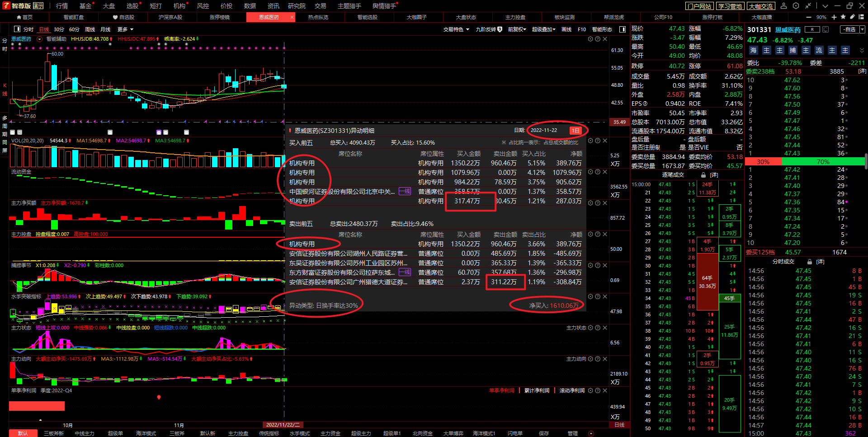Open the 前复权 dropdown
This screenshot has width=868, height=437.
[x=517, y=29]
